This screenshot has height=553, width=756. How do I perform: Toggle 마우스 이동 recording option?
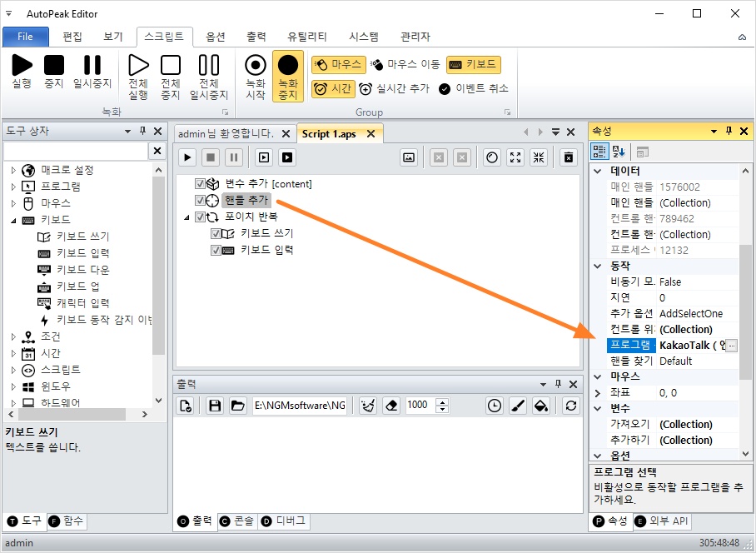pyautogui.click(x=405, y=65)
